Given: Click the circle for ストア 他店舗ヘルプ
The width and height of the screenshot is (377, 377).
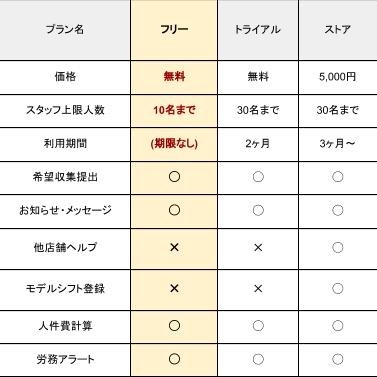Looking at the screenshot, I should tap(338, 247).
